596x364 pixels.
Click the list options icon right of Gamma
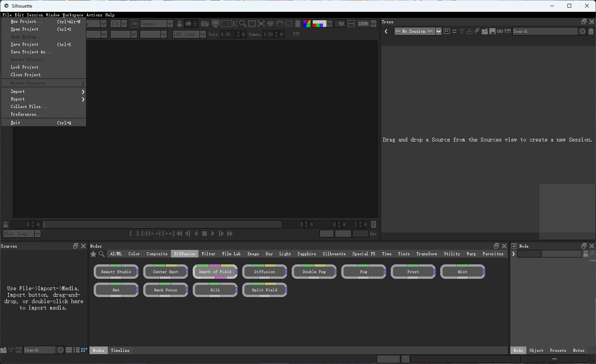pos(296,34)
